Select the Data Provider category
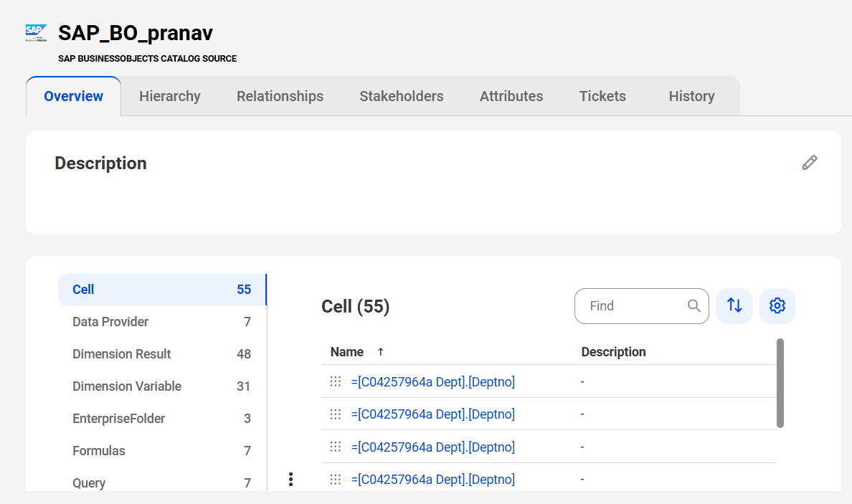 162,321
